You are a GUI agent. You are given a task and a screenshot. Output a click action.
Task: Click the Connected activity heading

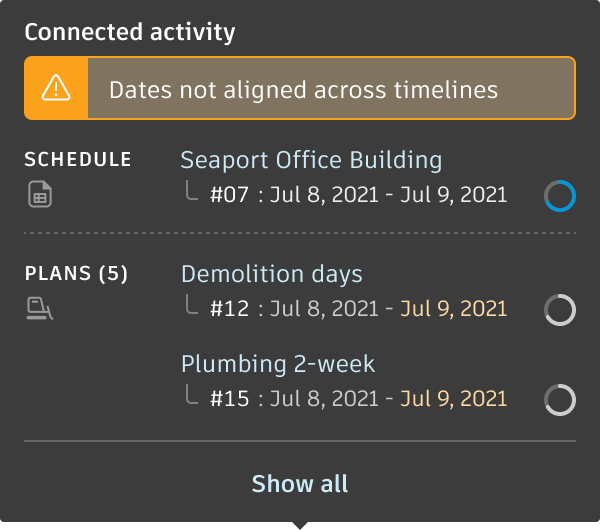click(x=130, y=32)
